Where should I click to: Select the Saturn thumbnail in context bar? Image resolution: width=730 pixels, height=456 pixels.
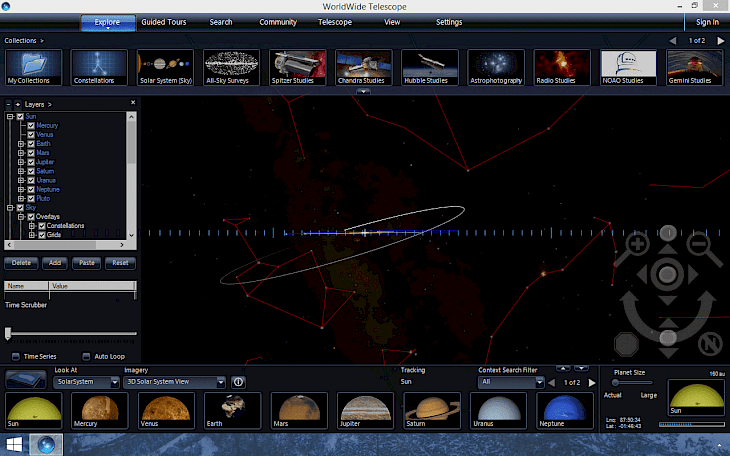pos(432,410)
